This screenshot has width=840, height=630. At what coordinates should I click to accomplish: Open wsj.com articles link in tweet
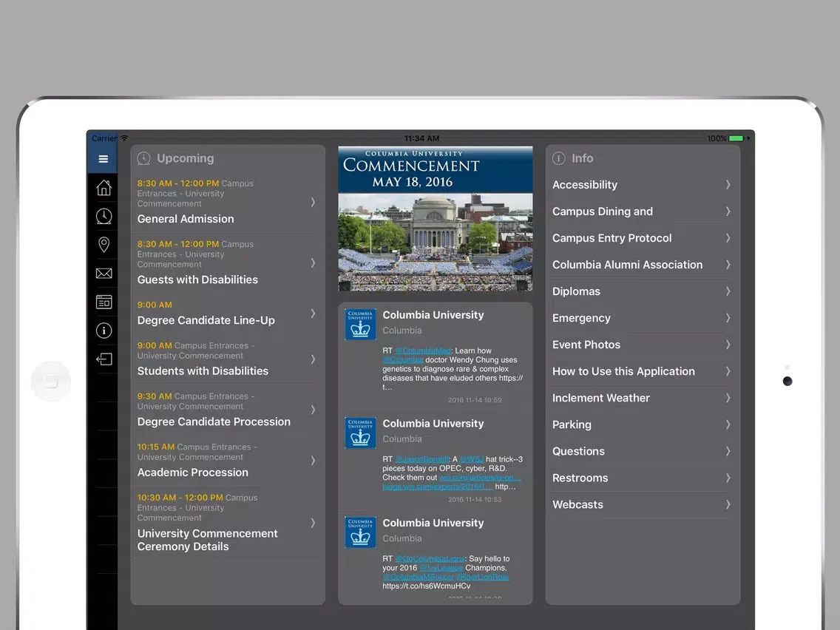pos(480,478)
